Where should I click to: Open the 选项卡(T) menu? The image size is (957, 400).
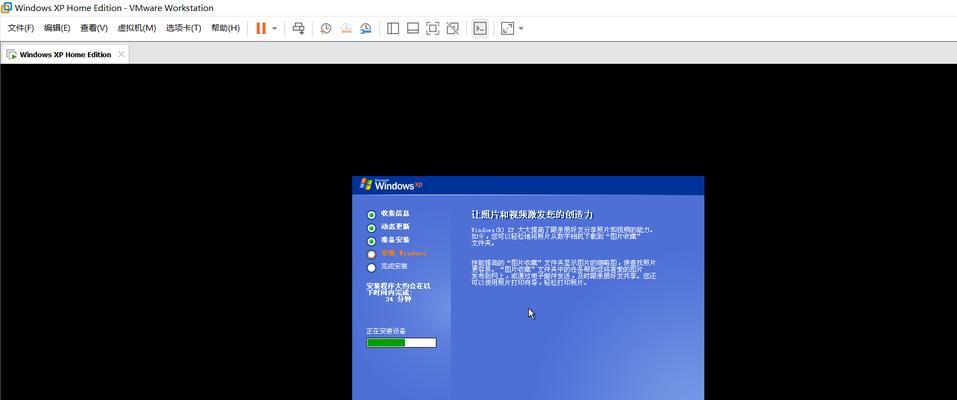pyautogui.click(x=184, y=28)
